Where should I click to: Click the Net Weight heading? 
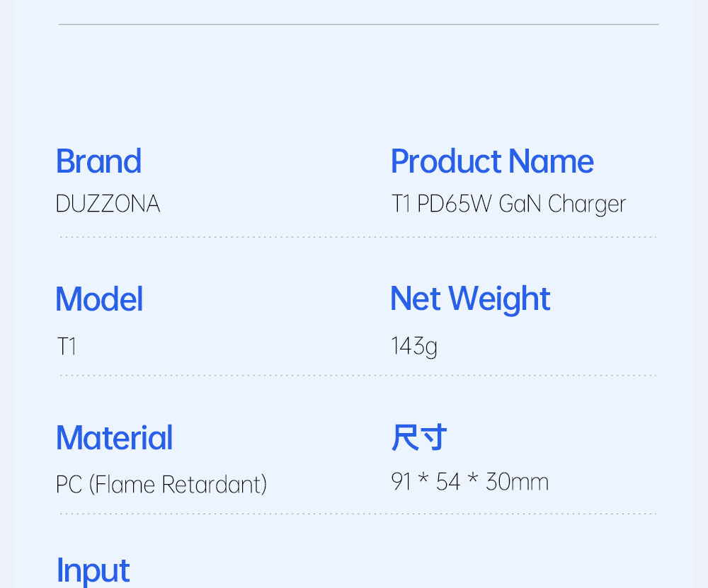point(470,299)
